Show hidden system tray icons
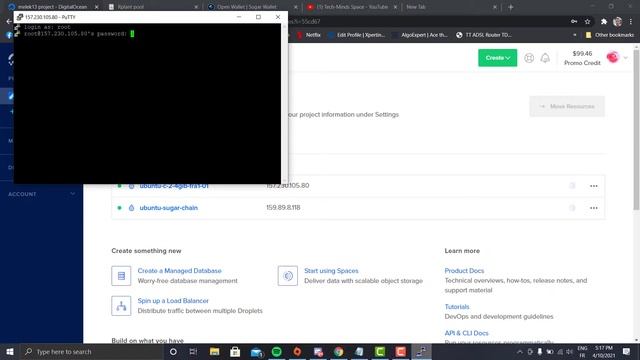 519,351
